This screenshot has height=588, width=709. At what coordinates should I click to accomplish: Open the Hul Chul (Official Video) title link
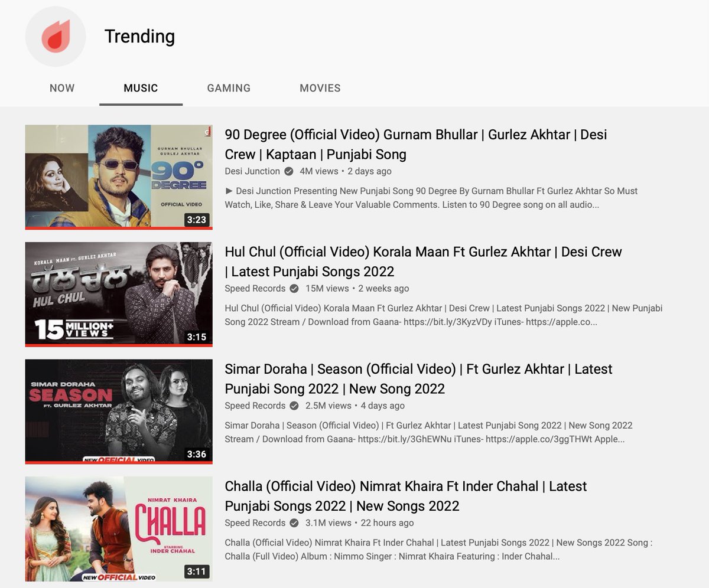424,262
